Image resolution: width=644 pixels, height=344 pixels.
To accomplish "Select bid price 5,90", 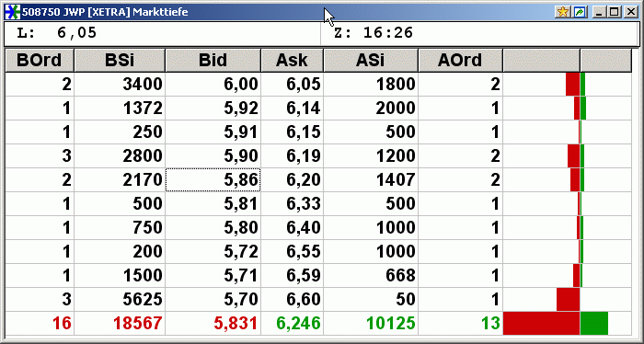I will pos(213,156).
